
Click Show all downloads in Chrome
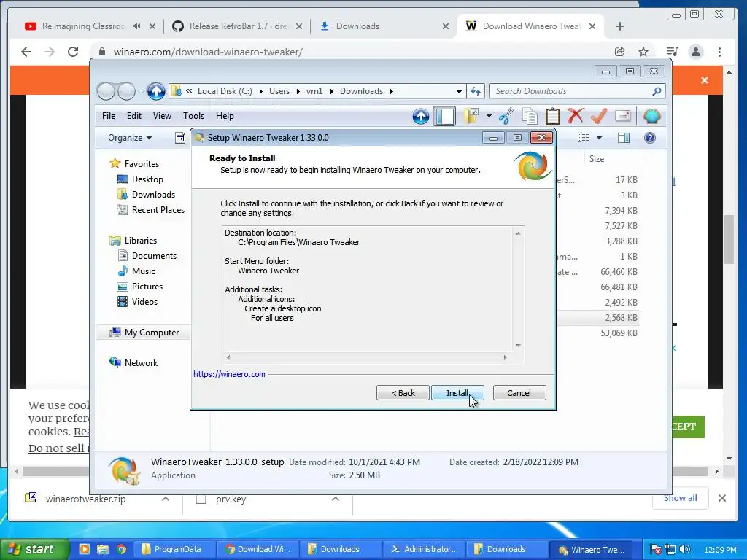[x=681, y=498]
